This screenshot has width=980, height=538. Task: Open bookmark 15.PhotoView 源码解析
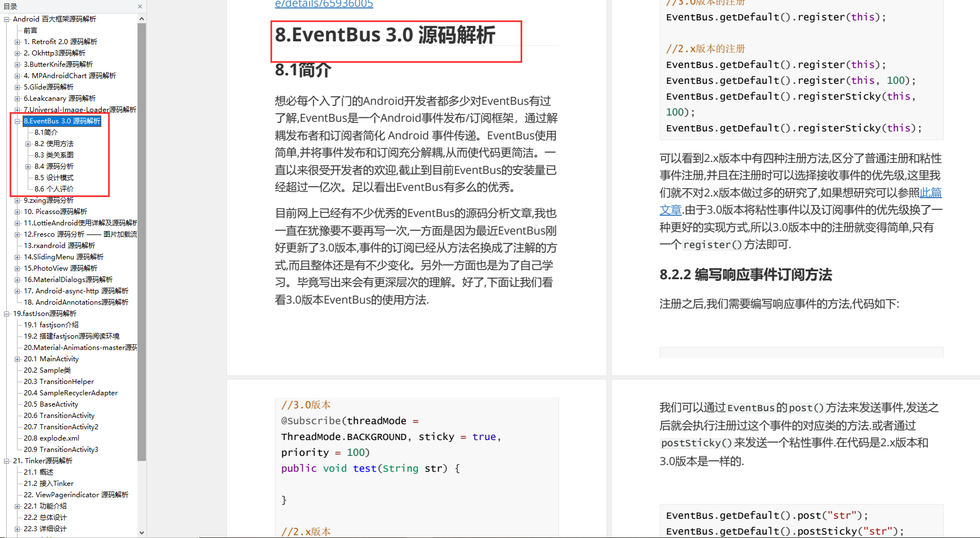pos(61,268)
